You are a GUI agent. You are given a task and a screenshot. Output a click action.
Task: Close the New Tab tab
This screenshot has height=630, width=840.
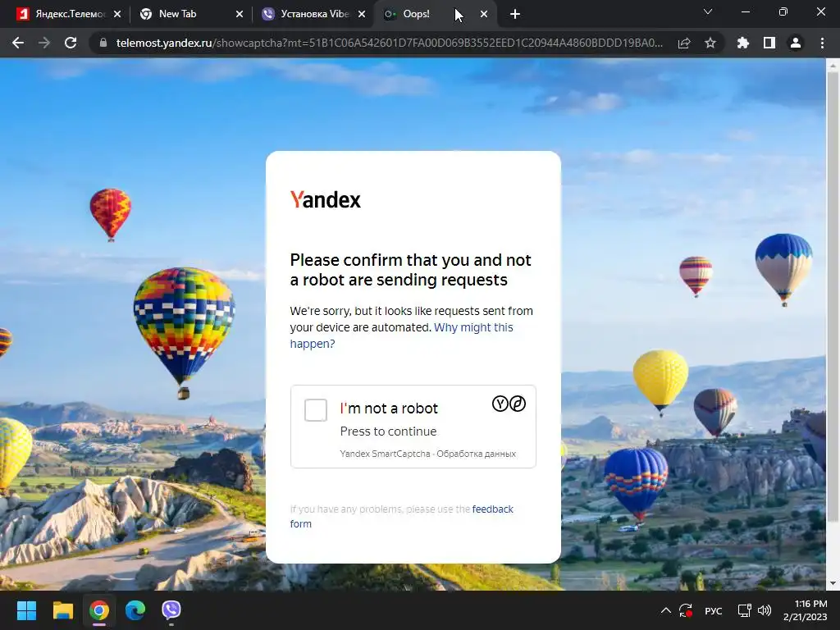pos(239,14)
